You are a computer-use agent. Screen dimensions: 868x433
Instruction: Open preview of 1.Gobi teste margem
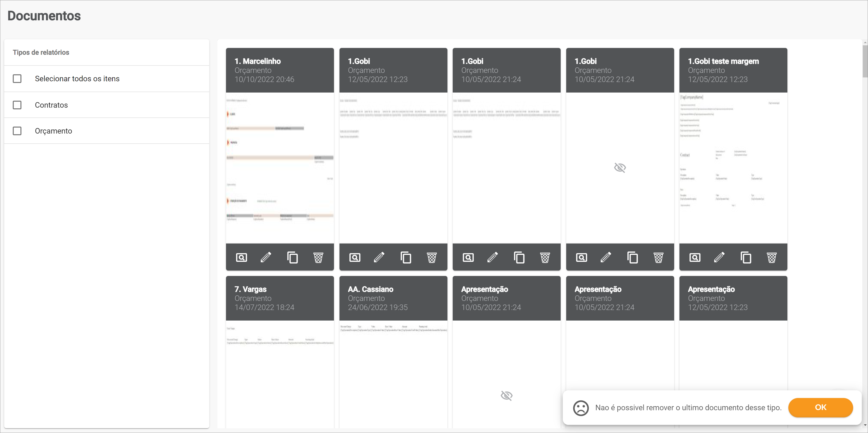tap(695, 257)
